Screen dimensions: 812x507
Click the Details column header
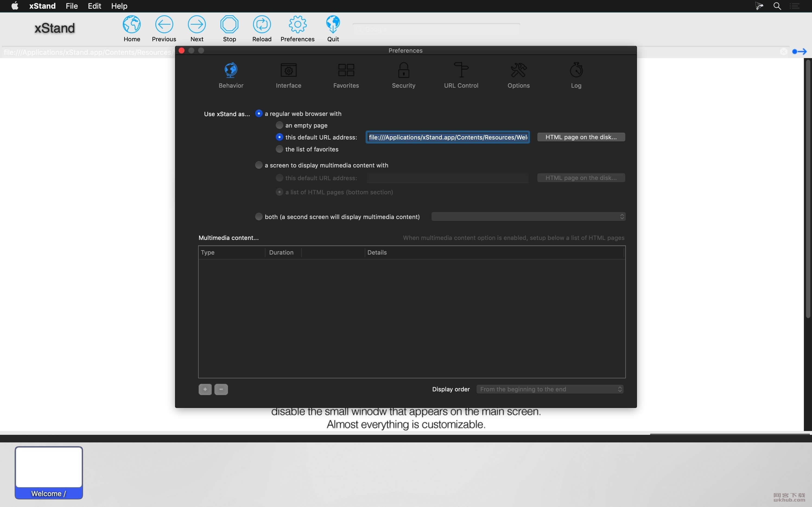point(494,252)
